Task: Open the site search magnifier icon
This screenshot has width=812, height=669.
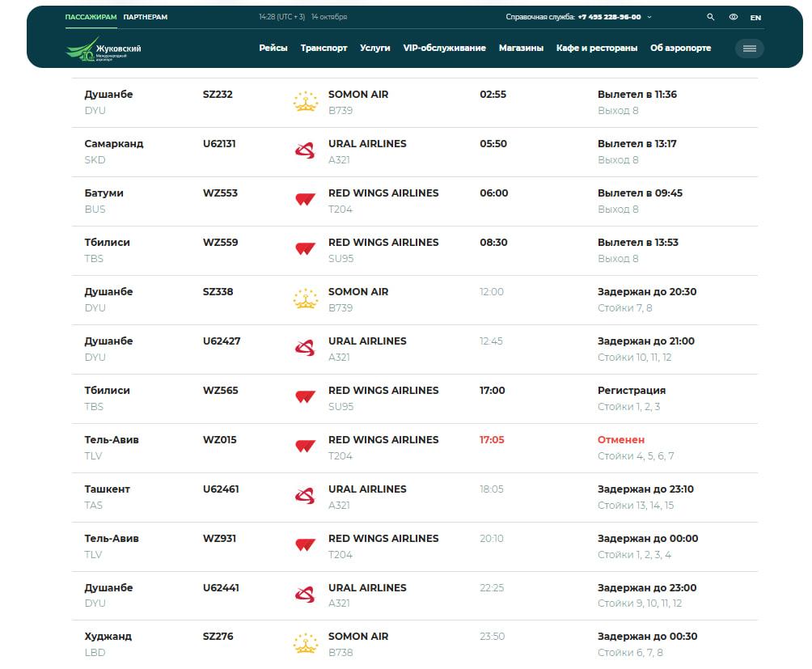Action: pos(710,17)
